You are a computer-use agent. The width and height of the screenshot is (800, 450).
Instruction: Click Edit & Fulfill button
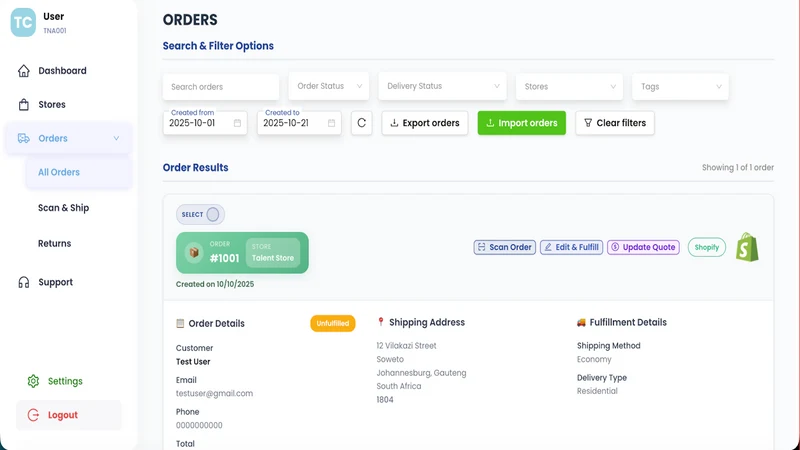(x=571, y=247)
